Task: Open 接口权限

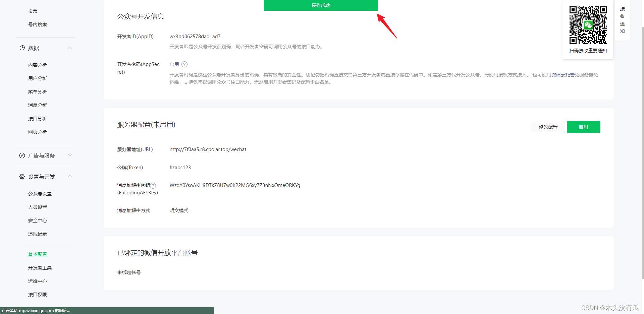Action: [x=38, y=295]
